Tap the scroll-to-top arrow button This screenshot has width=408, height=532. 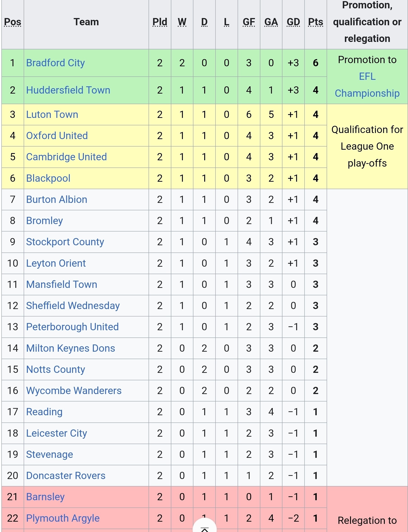(x=204, y=526)
